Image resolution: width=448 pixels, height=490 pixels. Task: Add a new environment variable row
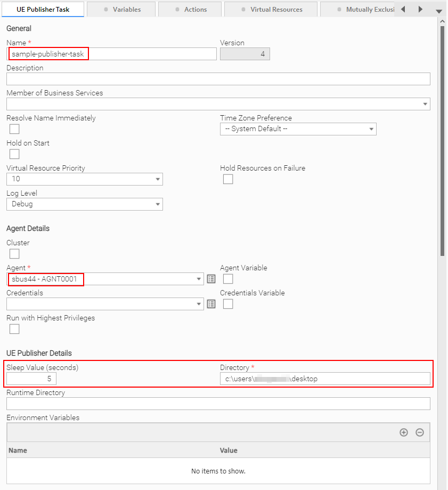404,432
